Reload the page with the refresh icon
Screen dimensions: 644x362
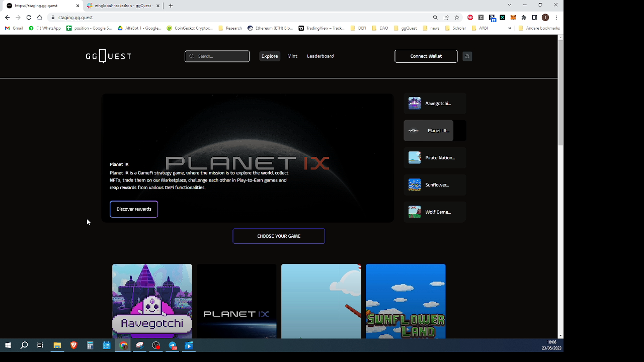29,18
